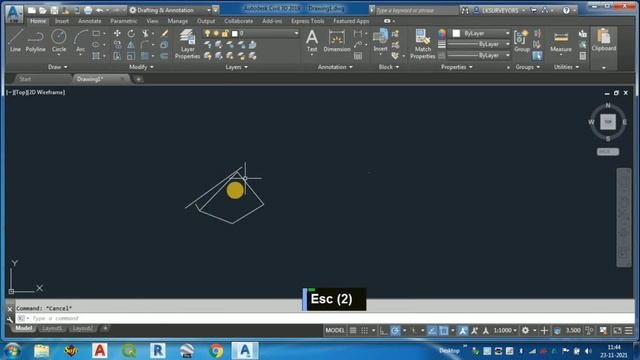640x360 pixels.
Task: Expand the Layers panel
Action: pos(236,67)
